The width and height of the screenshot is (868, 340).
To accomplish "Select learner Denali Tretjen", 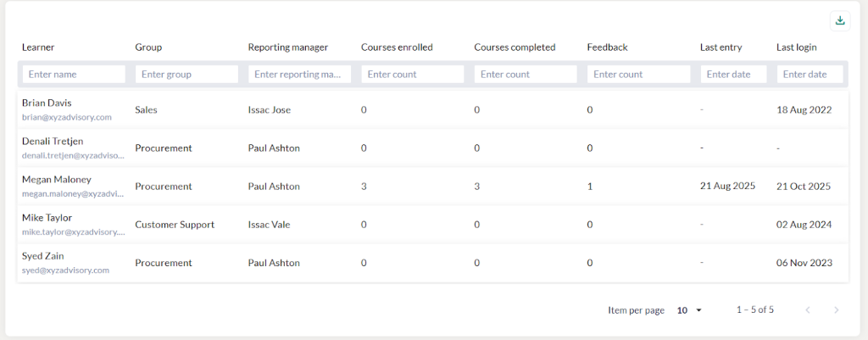I will point(53,142).
